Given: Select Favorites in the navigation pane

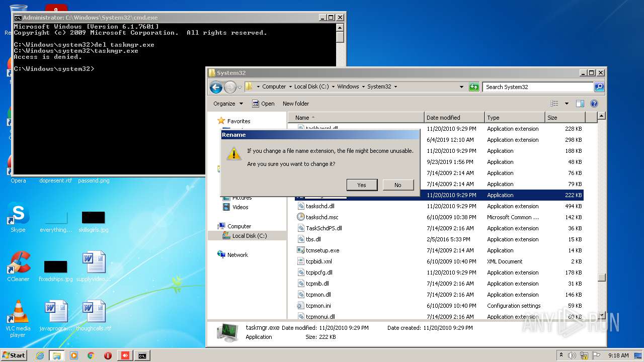Looking at the screenshot, I should [x=238, y=121].
